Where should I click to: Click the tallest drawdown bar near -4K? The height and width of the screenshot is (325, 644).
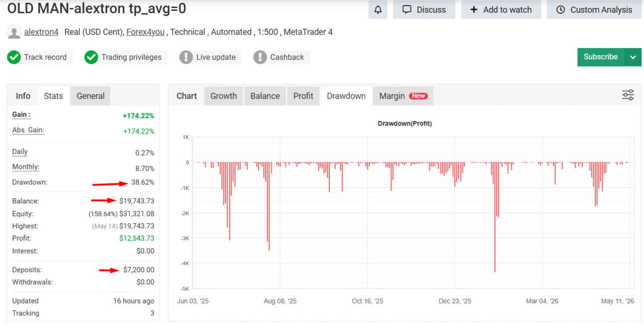[x=495, y=217]
